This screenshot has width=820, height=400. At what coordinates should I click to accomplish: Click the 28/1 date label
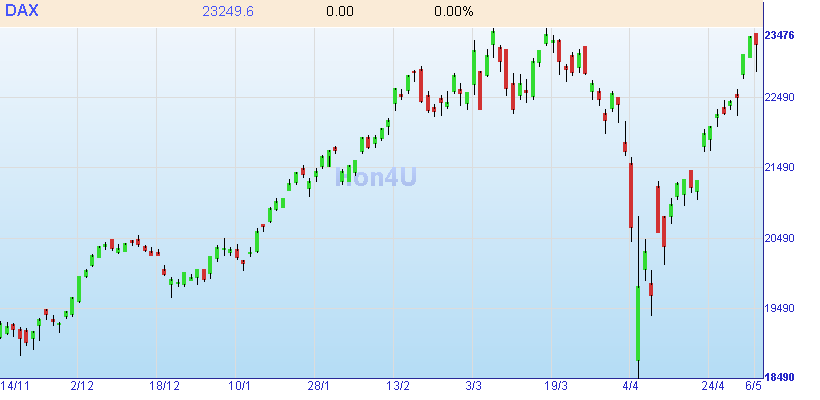pos(318,386)
